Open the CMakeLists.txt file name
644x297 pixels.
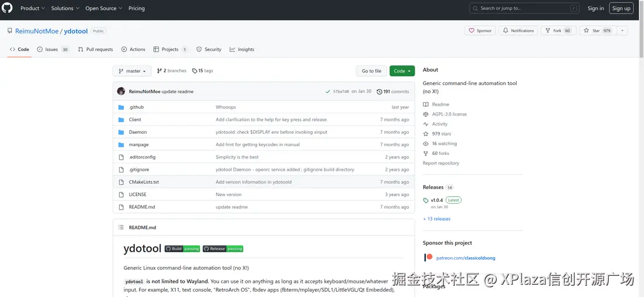pyautogui.click(x=144, y=182)
